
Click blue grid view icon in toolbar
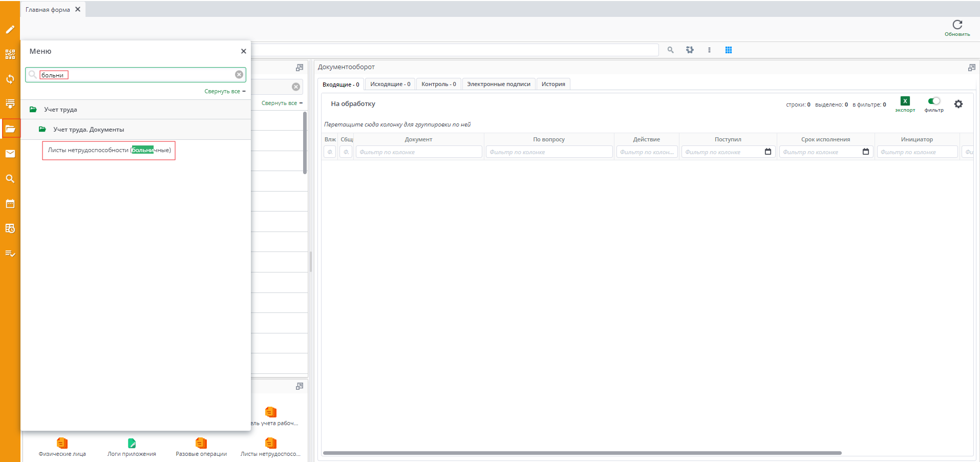(x=728, y=50)
